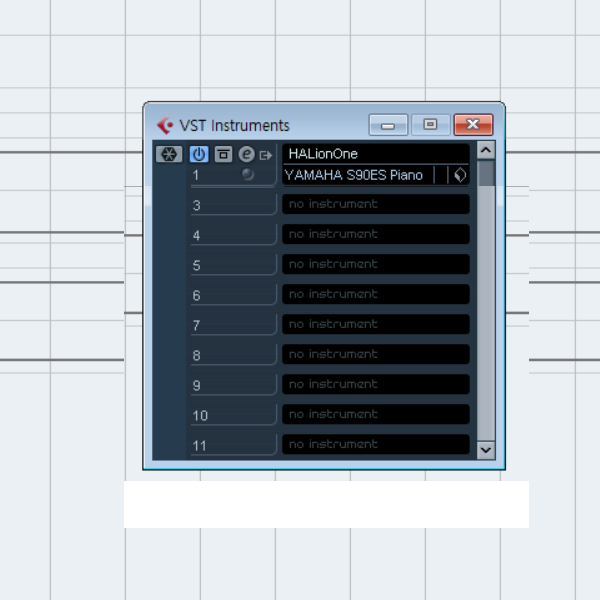The image size is (600, 600).
Task: Click the Cubase logo in title bar
Action: pos(165,125)
